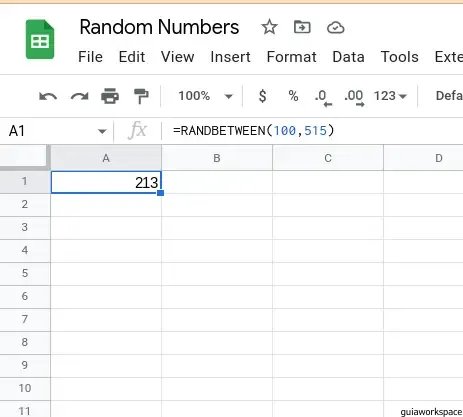This screenshot has width=463, height=417.
Task: Click the Undo arrow icon
Action: [48, 96]
